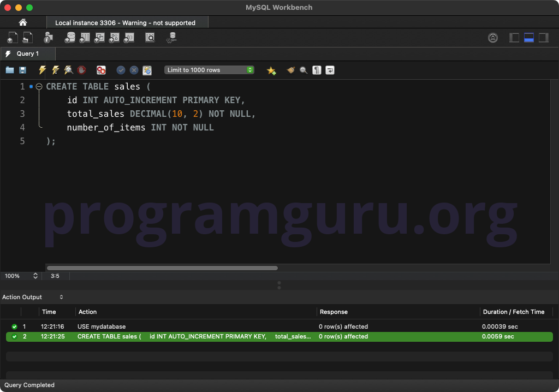Screen dimensions: 559x392
Task: Run EXPLAIN on current statement
Action: 68,70
